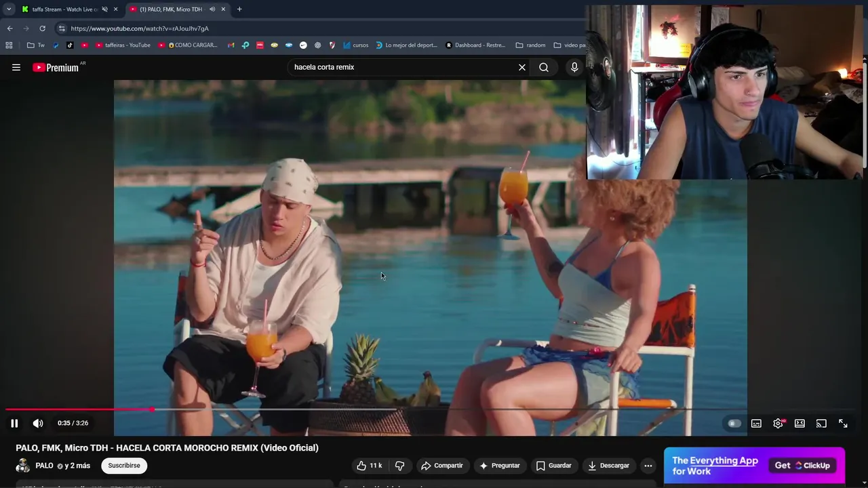Click the 'Get ClickUp' ad button
Viewport: 868px width, 488px height.
pyautogui.click(x=803, y=466)
